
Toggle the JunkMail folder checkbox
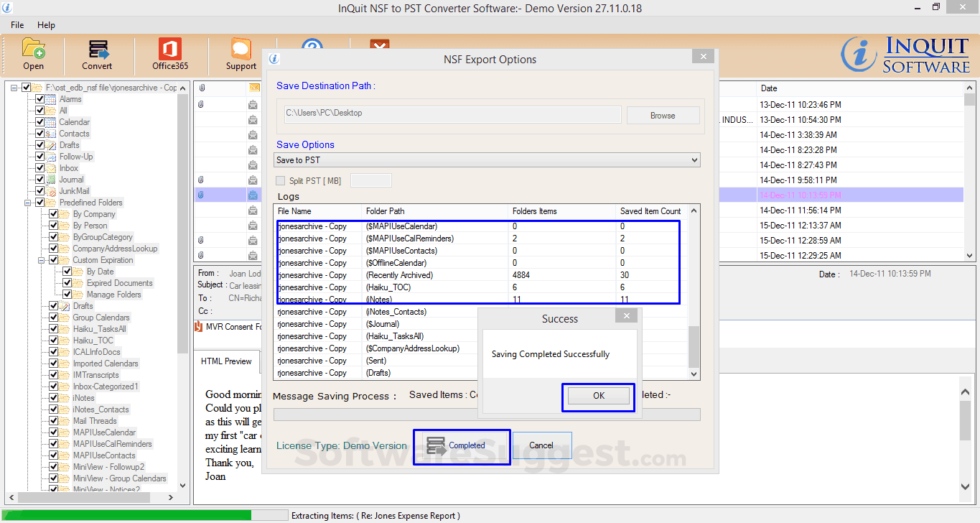tap(39, 191)
